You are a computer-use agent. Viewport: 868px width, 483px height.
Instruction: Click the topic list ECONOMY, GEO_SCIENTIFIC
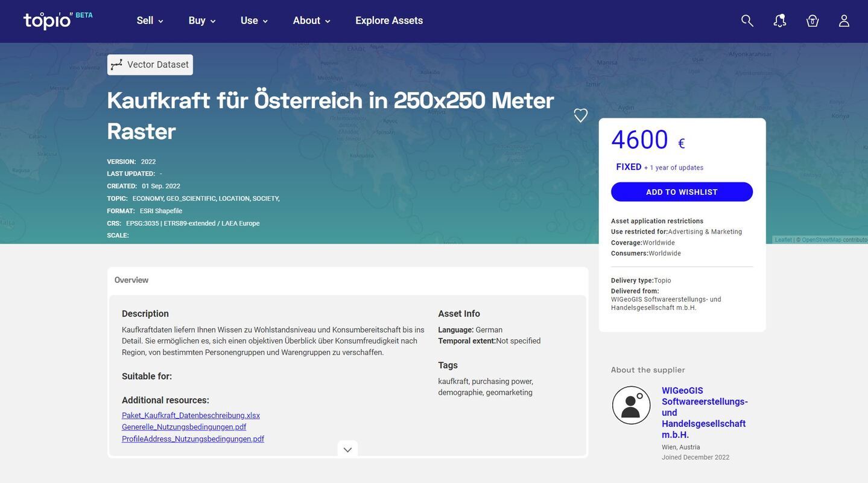[x=206, y=199]
